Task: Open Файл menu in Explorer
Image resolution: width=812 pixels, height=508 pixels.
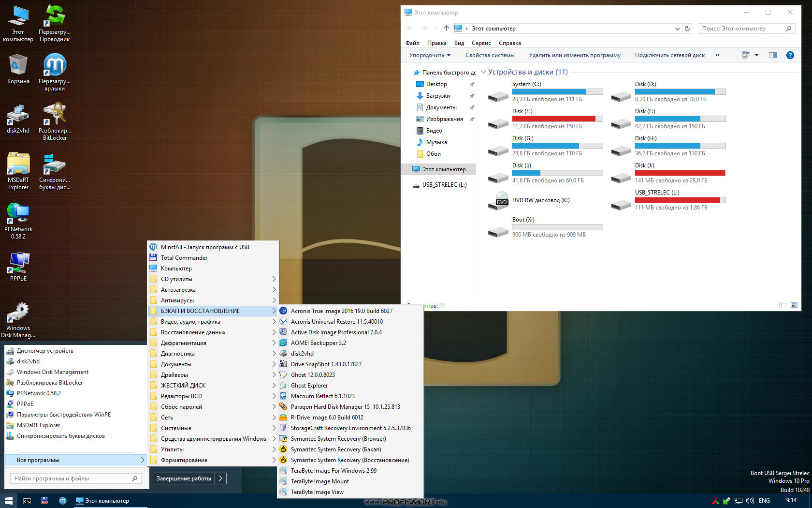Action: click(413, 43)
